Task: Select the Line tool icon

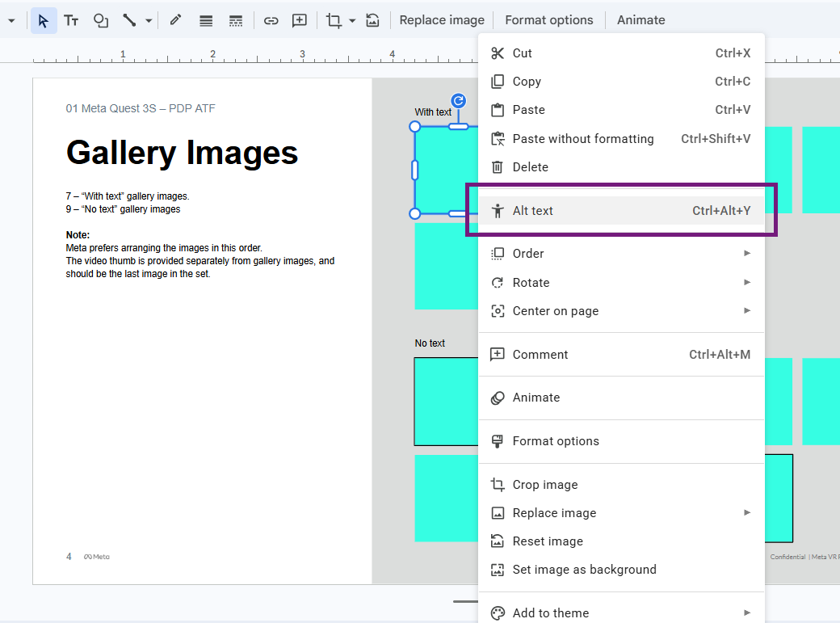Action: pos(129,20)
